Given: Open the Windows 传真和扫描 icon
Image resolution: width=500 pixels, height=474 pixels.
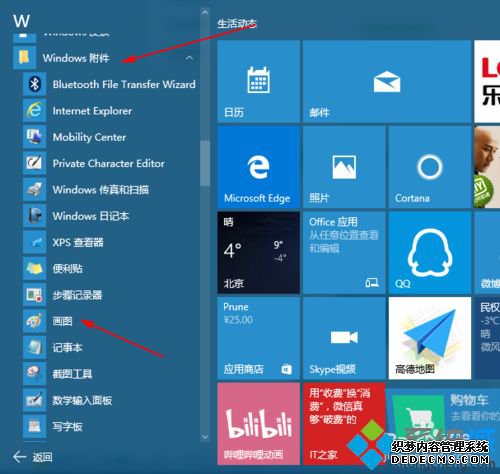Looking at the screenshot, I should (34, 189).
